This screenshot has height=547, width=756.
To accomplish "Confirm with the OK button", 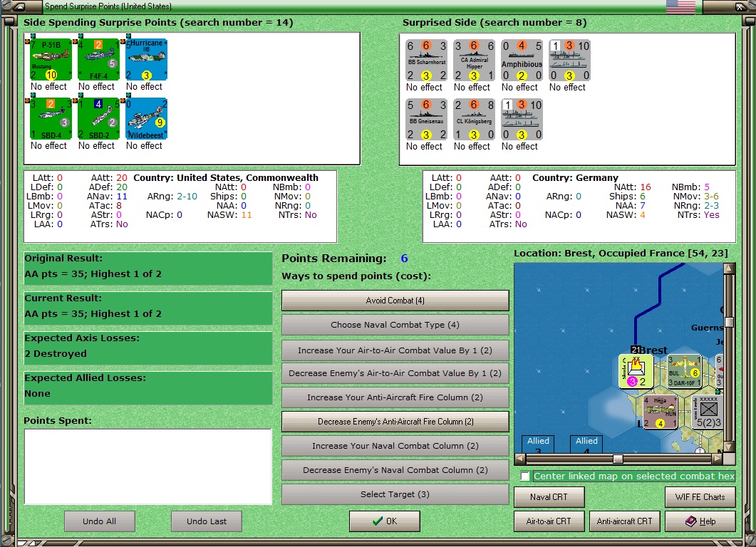I will [x=384, y=521].
